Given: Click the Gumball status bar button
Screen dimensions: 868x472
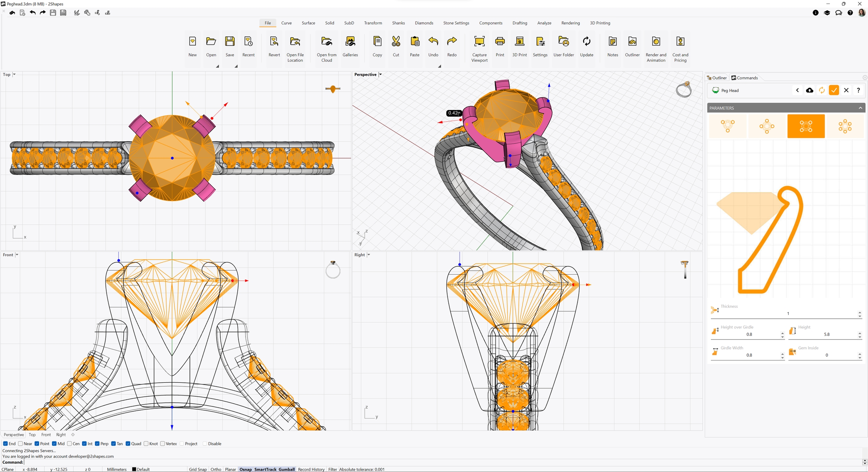Looking at the screenshot, I should (x=286, y=469).
